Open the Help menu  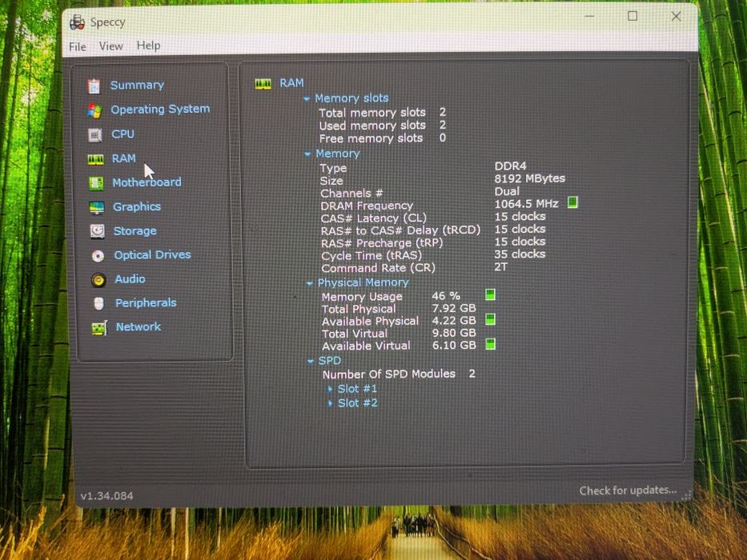pos(149,46)
